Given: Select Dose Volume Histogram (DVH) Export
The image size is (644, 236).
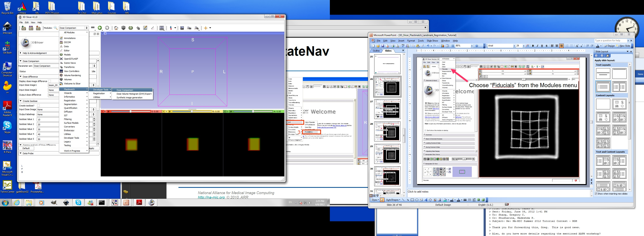Looking at the screenshot, I should (x=134, y=94).
